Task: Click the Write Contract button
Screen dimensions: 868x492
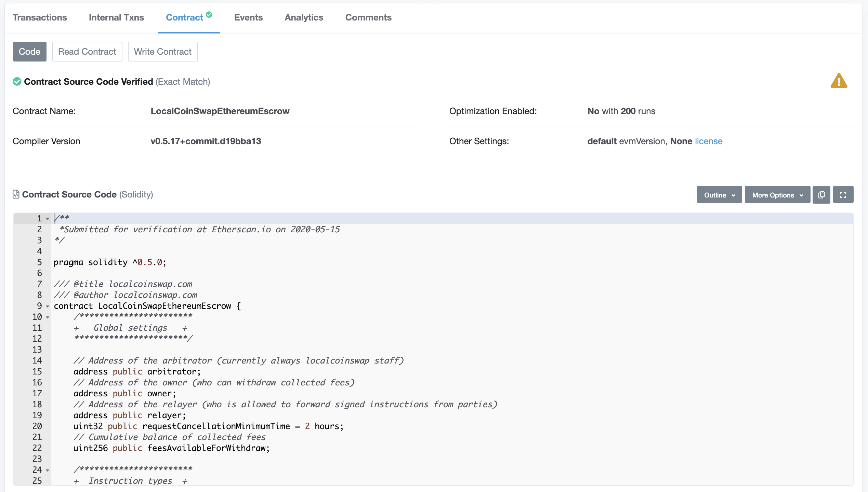Action: click(x=162, y=52)
